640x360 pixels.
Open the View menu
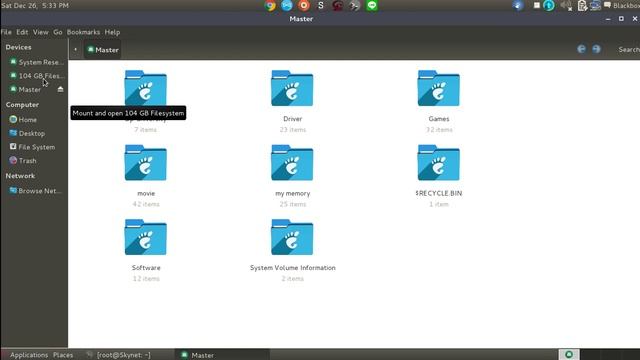tap(40, 32)
